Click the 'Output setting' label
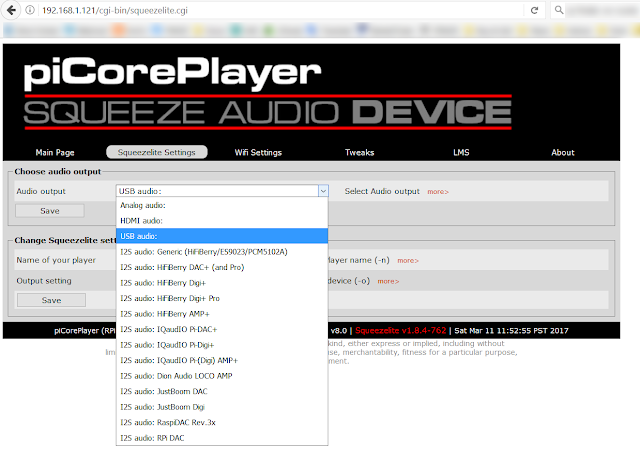This screenshot has width=640, height=463. point(44,281)
